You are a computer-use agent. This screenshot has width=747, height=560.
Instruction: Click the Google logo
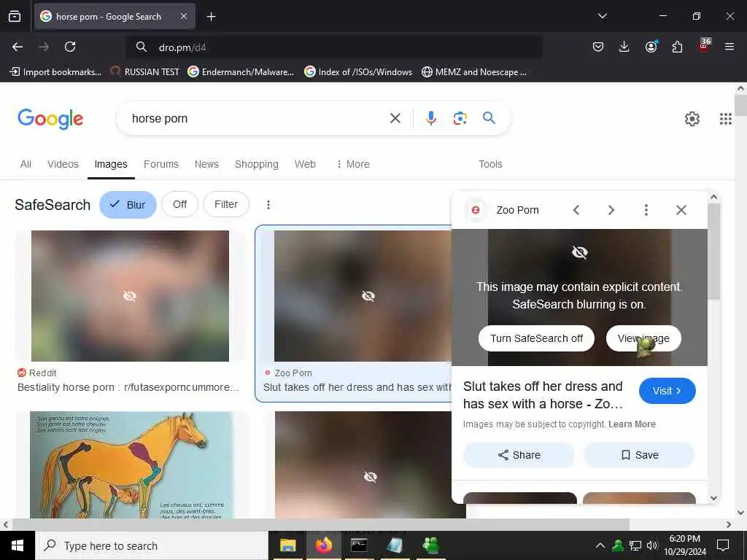50,119
